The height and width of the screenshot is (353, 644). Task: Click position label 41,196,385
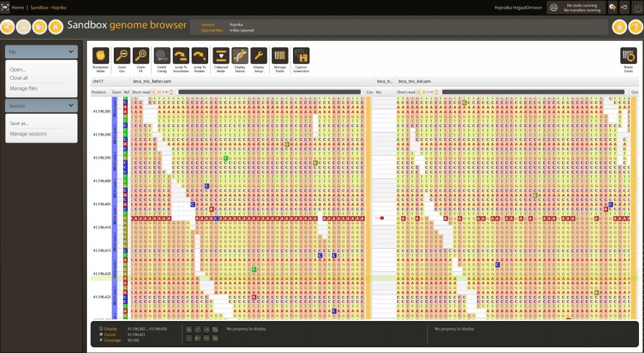point(101,112)
